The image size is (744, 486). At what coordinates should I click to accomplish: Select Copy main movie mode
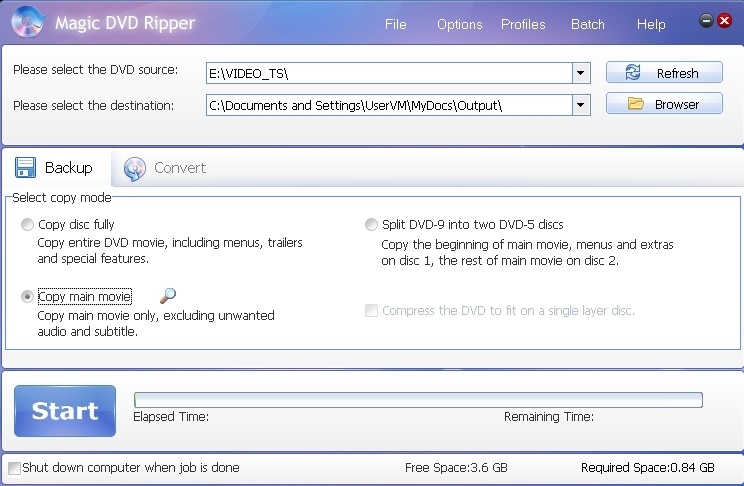pos(28,297)
